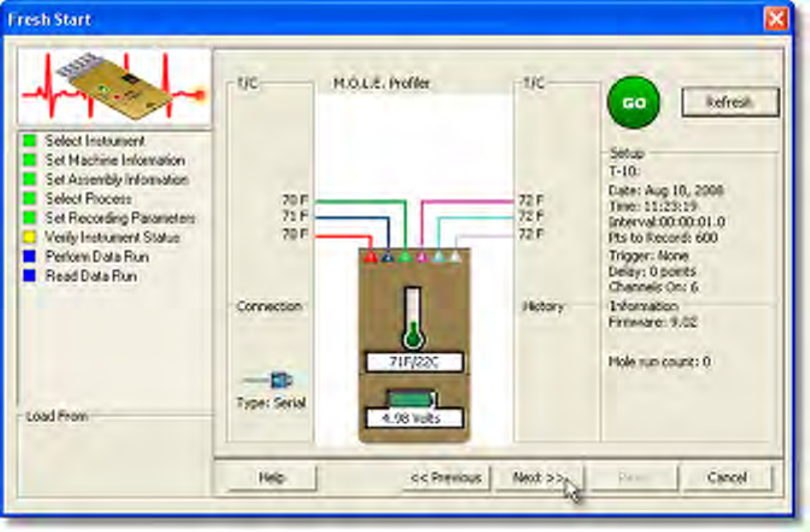Screen dimensions: 810x532
Task: Click yellow square beside Verify Instrument Status
Action: pos(30,237)
